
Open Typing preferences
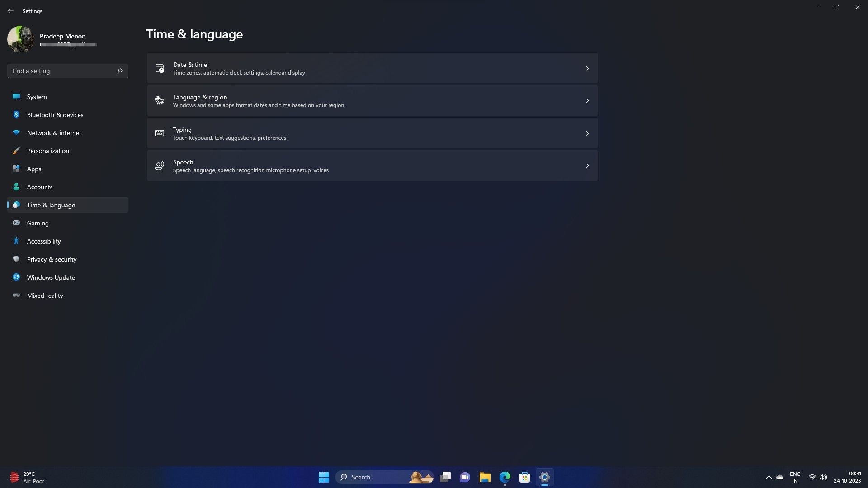point(372,133)
